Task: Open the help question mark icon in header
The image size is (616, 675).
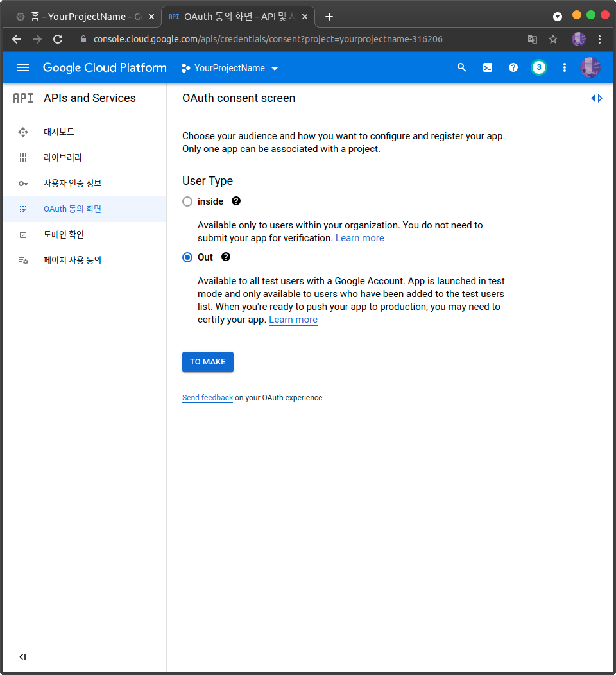Action: (x=513, y=67)
